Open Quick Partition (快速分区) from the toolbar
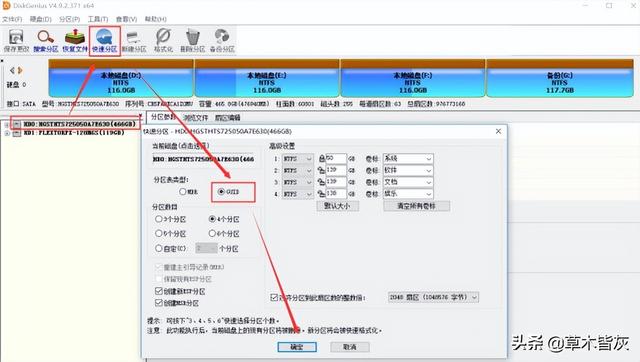The height and width of the screenshot is (362, 640). pyautogui.click(x=104, y=40)
